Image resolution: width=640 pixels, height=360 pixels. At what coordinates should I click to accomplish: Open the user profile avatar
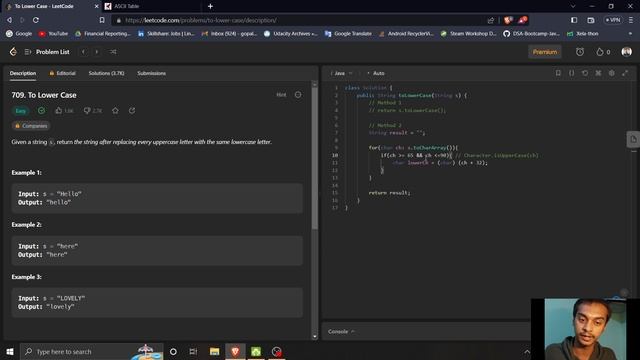(x=627, y=52)
